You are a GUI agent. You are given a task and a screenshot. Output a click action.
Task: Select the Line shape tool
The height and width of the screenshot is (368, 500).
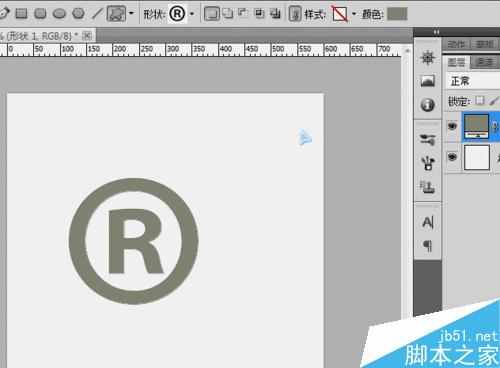(x=97, y=14)
